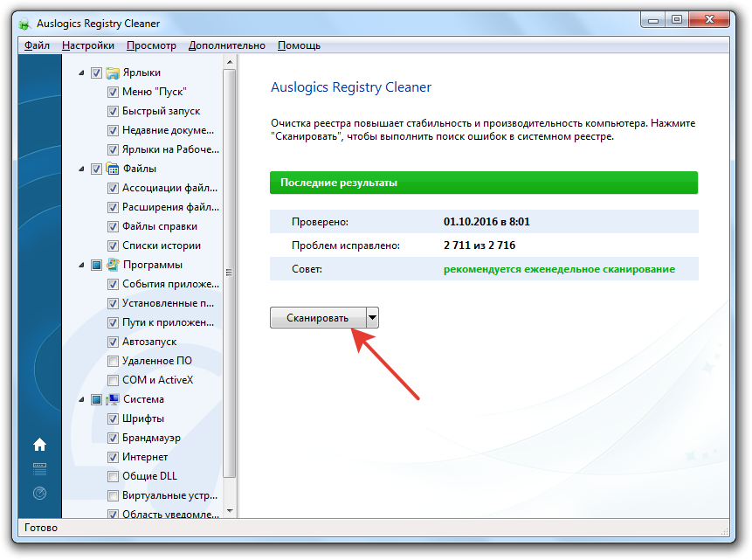Image resolution: width=752 pixels, height=560 pixels.
Task: Enable Удаленное ПО checkbox
Action: [x=113, y=361]
